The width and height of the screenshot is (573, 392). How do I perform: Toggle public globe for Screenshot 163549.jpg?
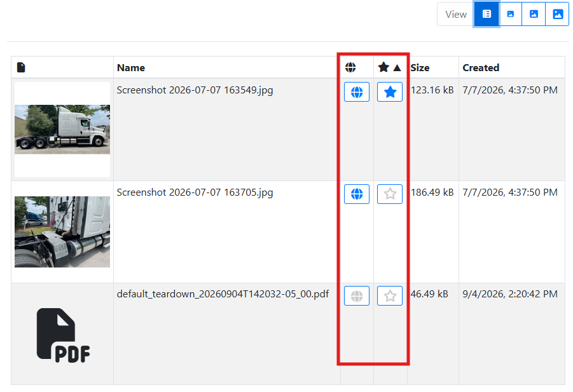(x=357, y=92)
